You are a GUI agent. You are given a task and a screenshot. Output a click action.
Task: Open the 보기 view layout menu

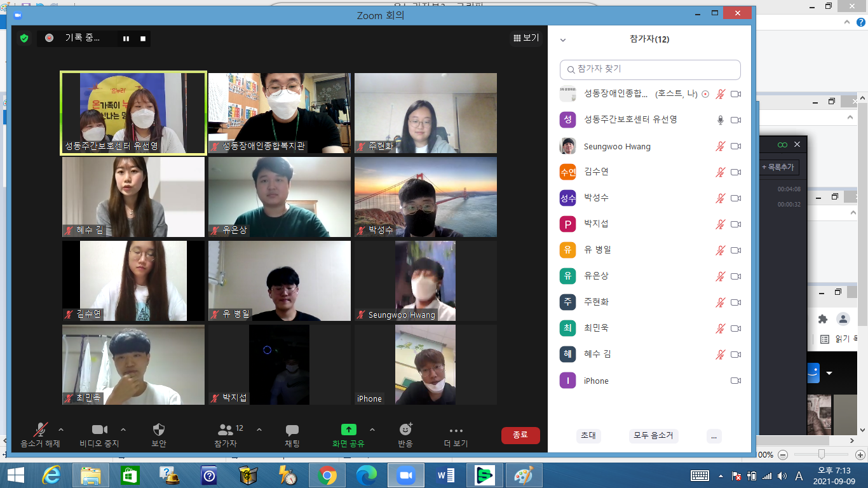526,38
